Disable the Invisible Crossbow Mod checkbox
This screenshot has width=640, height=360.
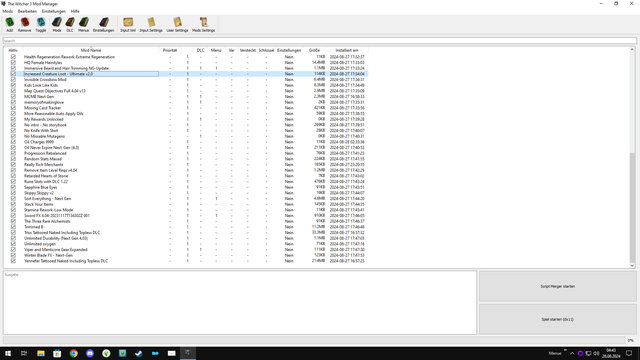[x=13, y=80]
